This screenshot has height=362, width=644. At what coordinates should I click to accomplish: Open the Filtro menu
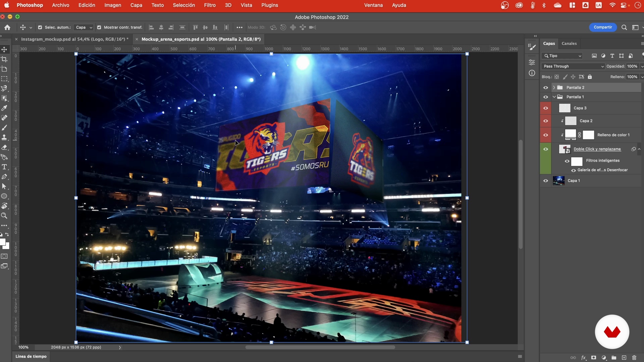tap(210, 5)
